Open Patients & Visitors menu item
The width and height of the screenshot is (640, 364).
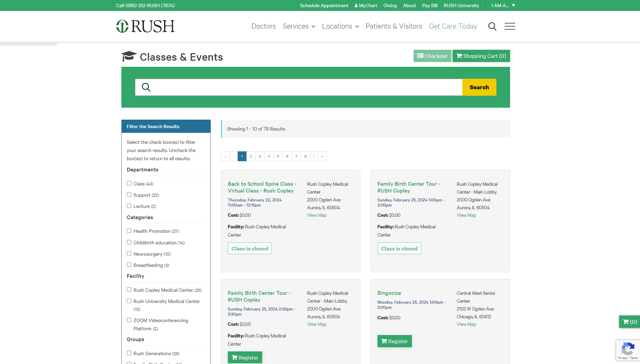[393, 26]
